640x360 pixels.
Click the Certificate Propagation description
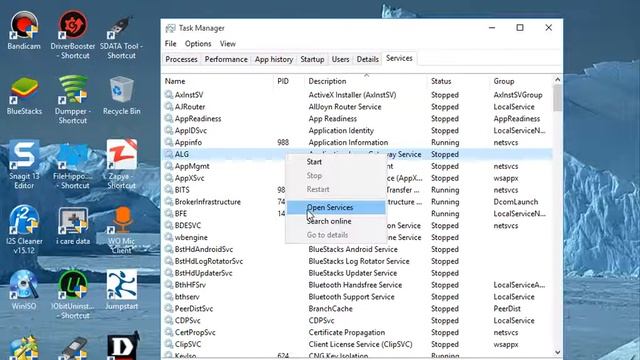[x=347, y=332]
